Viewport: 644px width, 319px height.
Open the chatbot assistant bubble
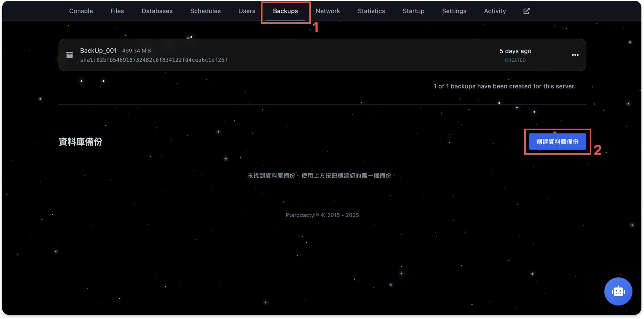(618, 291)
